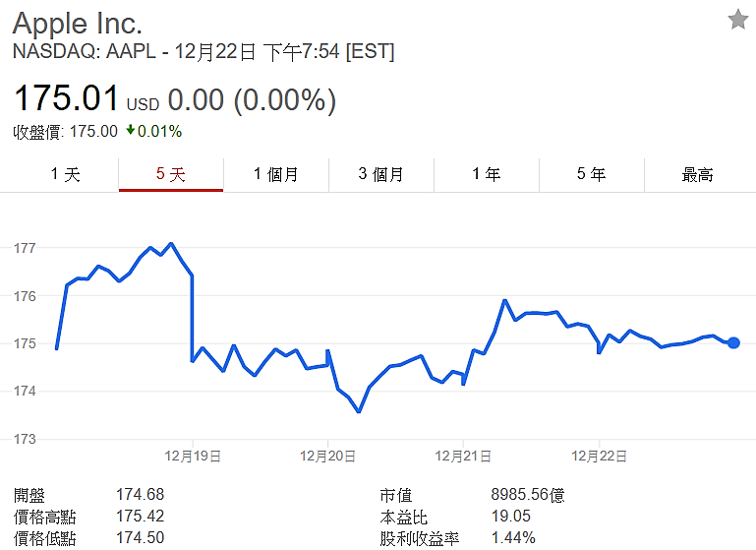The image size is (756, 550).
Task: Click the 12月20日 date axis label
Action: pos(327,456)
